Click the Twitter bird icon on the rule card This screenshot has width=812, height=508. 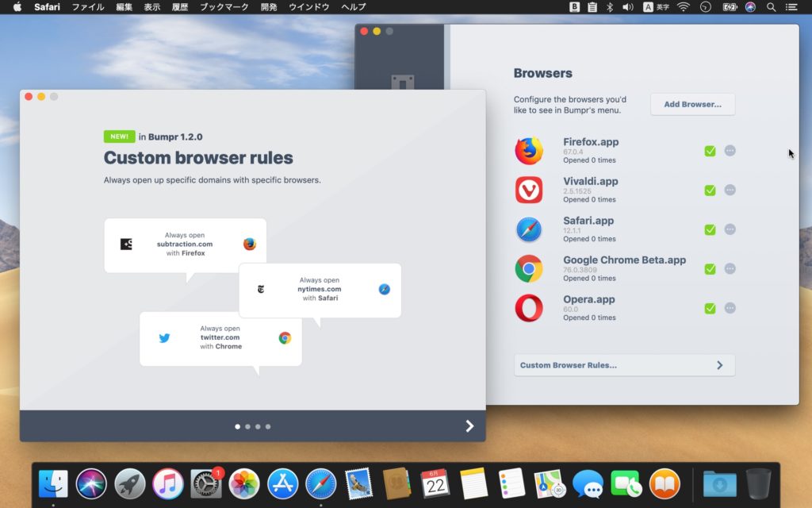coord(164,337)
